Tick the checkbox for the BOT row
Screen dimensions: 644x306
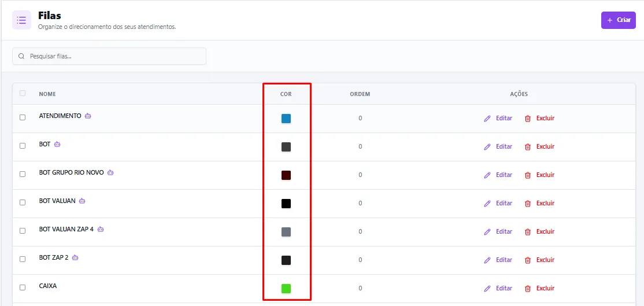[x=23, y=146]
